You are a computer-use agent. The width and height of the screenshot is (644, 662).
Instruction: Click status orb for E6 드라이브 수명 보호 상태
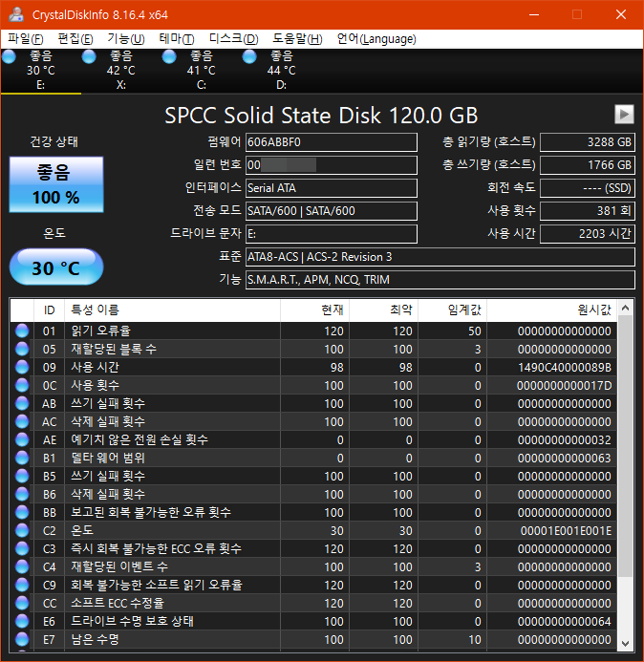coord(22,621)
